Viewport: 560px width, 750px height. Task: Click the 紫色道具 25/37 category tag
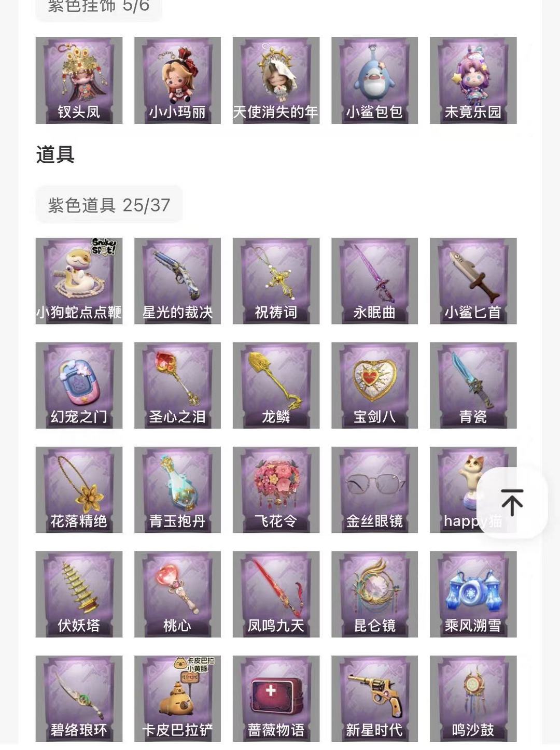(x=109, y=205)
